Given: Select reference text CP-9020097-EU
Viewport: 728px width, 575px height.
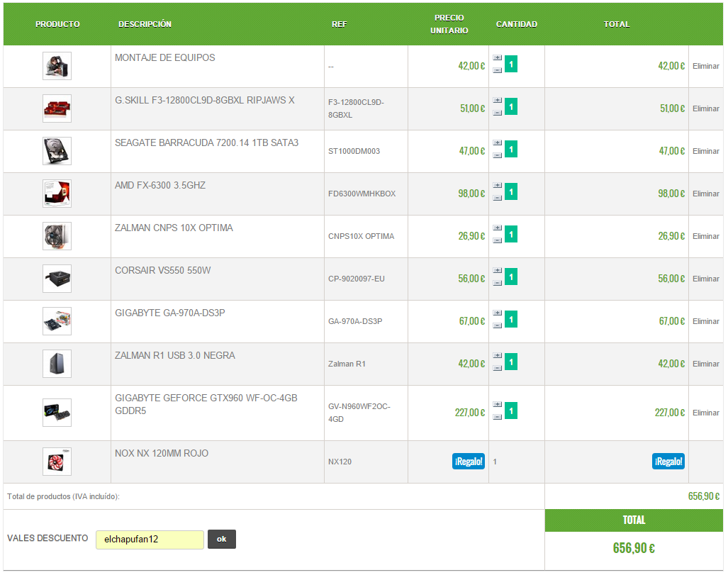Looking at the screenshot, I should [356, 279].
